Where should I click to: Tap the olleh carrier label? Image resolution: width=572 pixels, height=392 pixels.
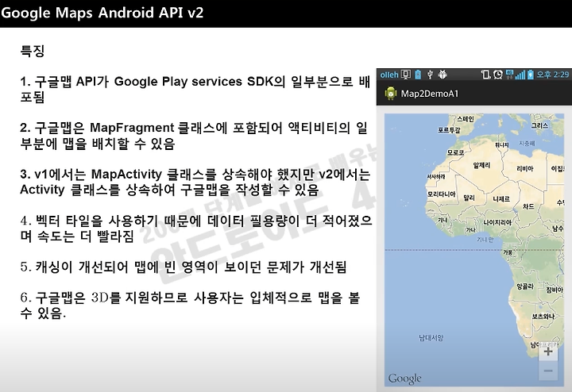tap(389, 75)
